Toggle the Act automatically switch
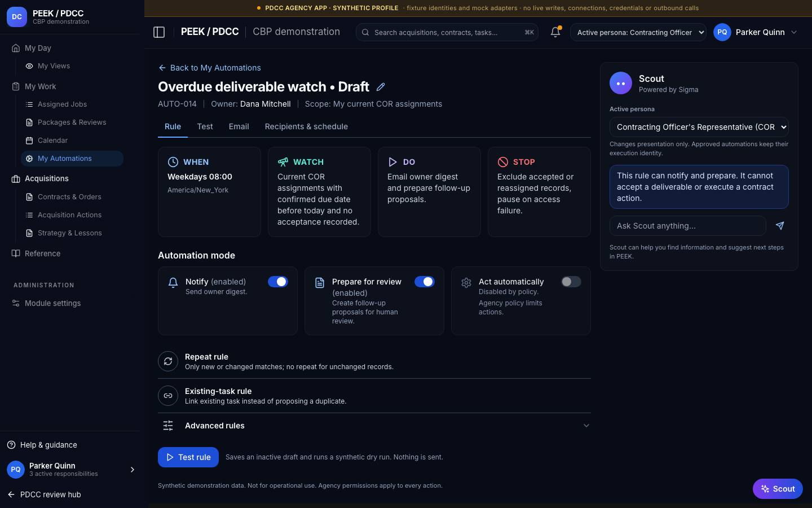Viewport: 812px width, 508px height. coord(571,282)
